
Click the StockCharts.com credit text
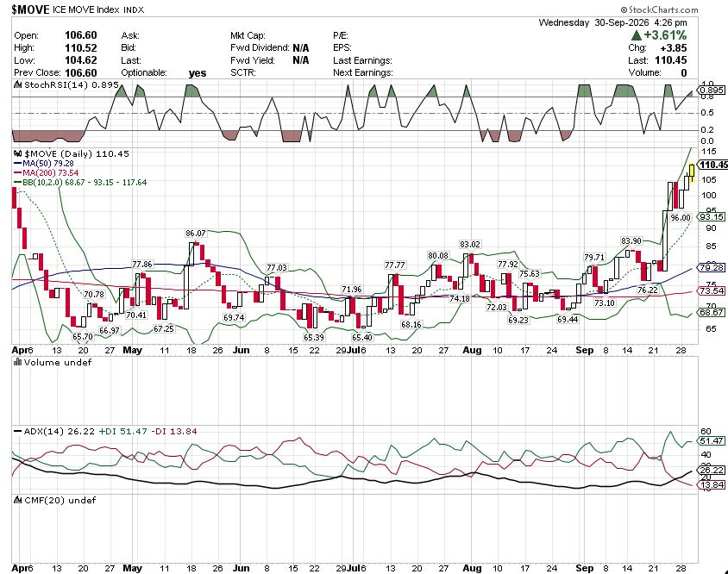pos(659,9)
